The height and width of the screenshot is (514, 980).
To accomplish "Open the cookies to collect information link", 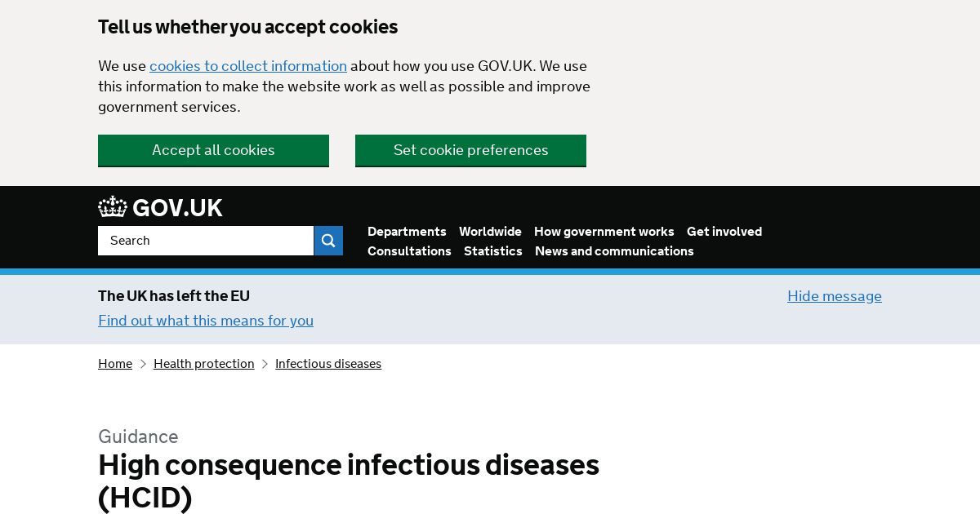I will (x=248, y=66).
